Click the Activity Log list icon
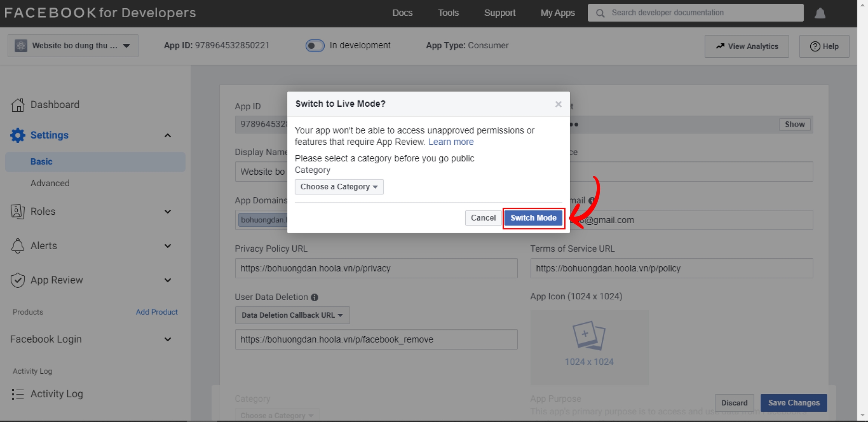Viewport: 868px width, 422px height. [x=18, y=394]
